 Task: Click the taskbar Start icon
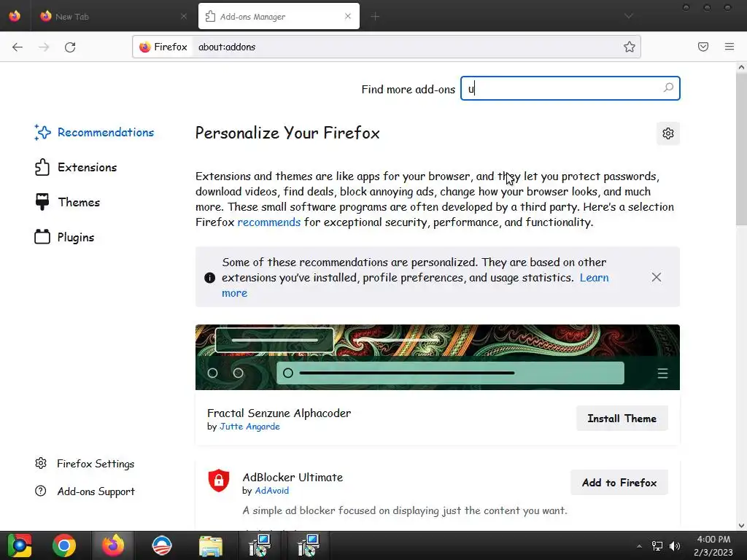tap(20, 545)
